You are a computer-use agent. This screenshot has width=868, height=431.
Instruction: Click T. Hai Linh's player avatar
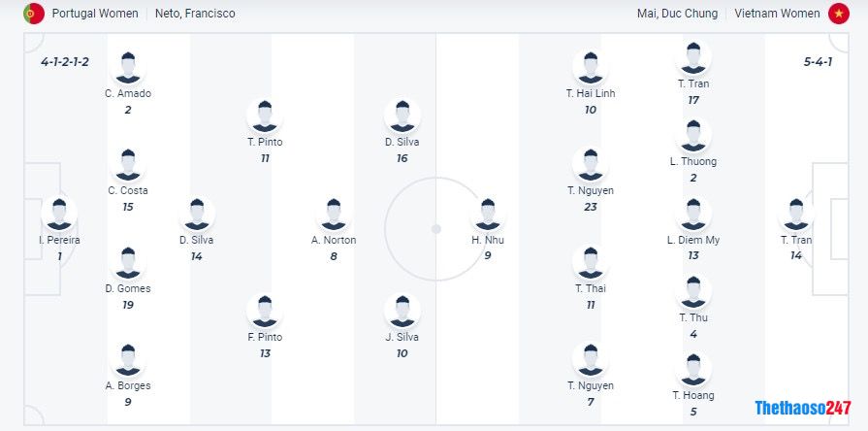(590, 67)
